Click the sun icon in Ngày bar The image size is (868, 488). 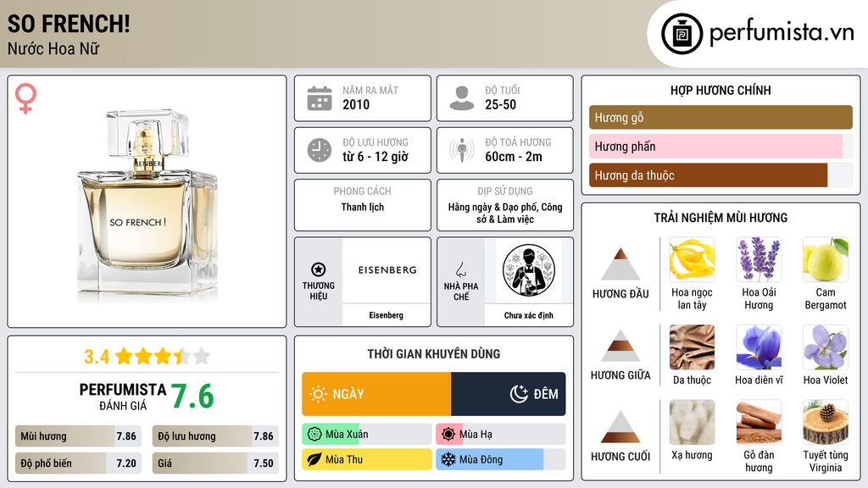319,394
